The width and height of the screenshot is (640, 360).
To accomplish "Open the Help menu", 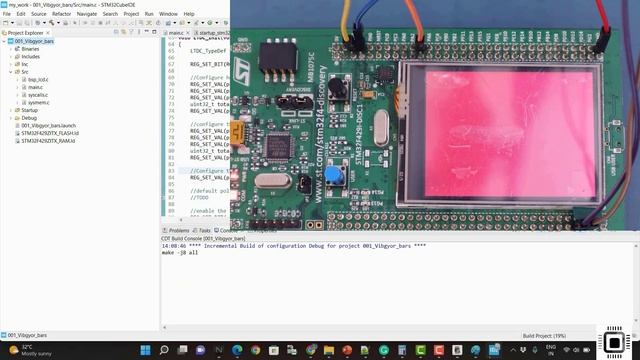I will coord(189,14).
